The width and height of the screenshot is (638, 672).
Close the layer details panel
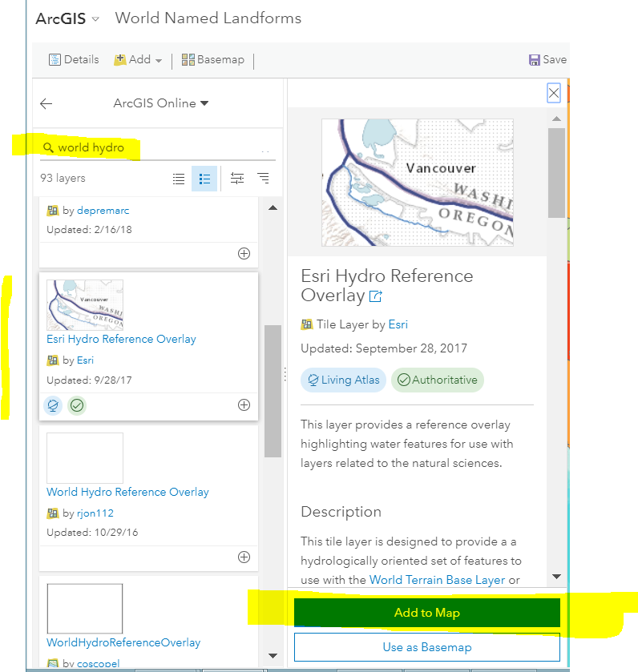coord(554,93)
